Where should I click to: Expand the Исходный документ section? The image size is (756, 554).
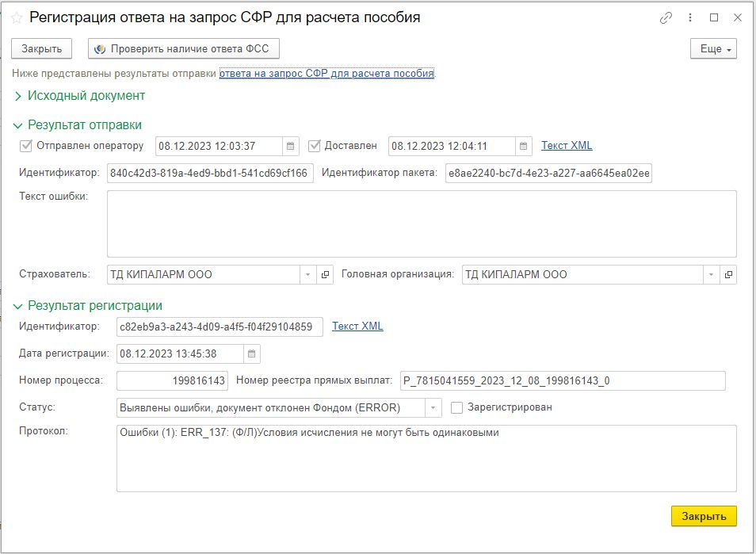click(18, 96)
